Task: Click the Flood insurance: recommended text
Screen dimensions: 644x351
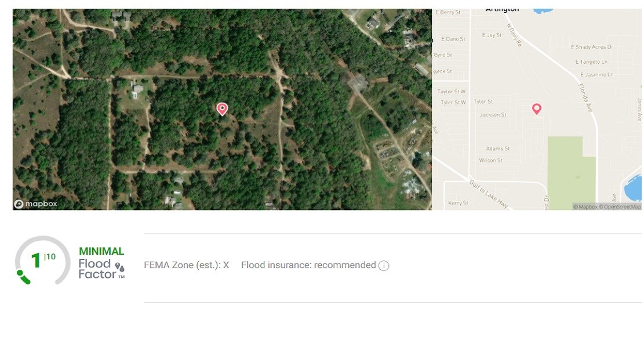Action: [x=308, y=265]
